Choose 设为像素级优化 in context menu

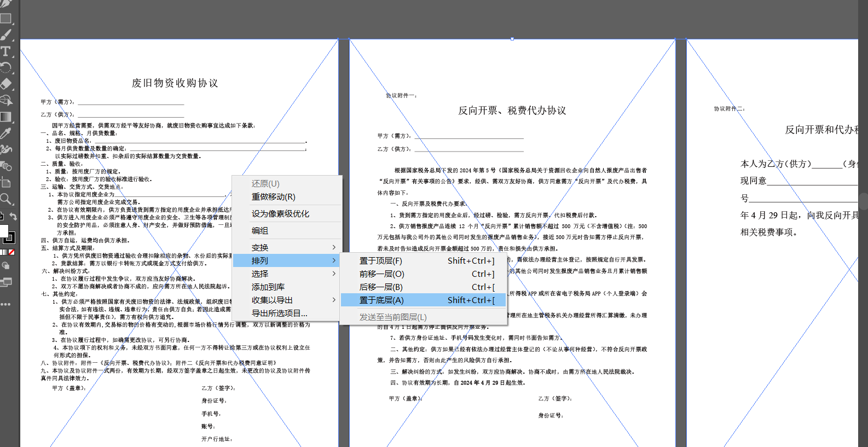coord(287,214)
